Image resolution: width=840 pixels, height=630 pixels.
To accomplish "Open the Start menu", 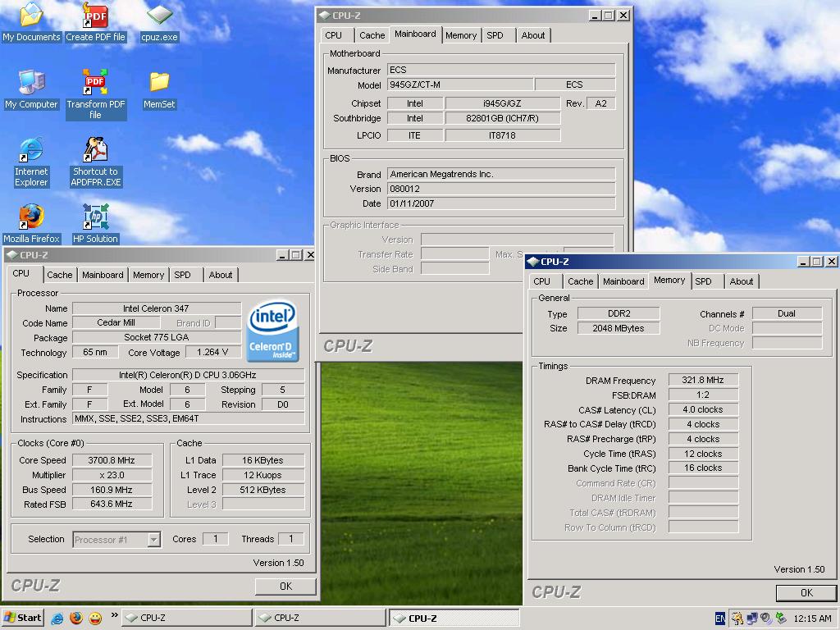I will [22, 618].
